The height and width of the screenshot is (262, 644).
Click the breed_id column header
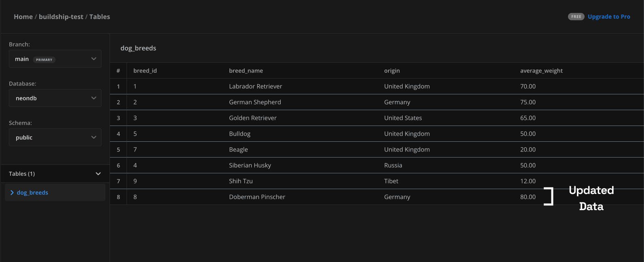coord(145,71)
